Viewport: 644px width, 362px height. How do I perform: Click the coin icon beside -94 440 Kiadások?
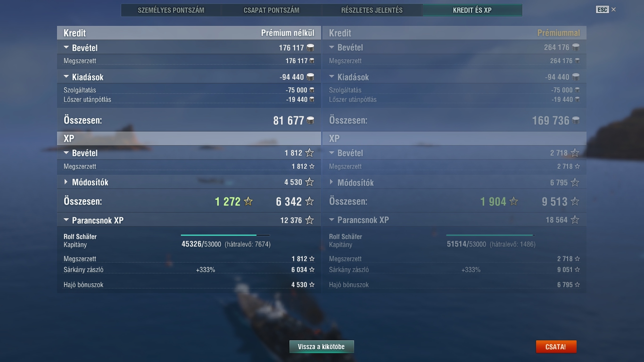coord(310,77)
